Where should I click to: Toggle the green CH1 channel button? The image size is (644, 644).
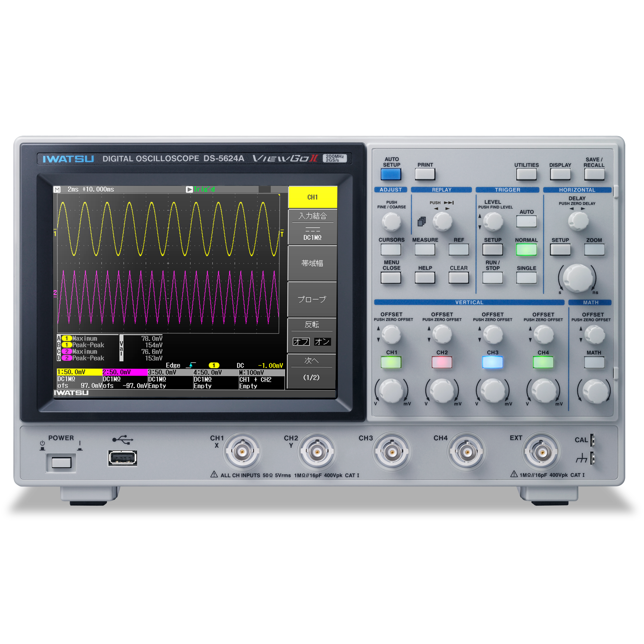pos(391,362)
